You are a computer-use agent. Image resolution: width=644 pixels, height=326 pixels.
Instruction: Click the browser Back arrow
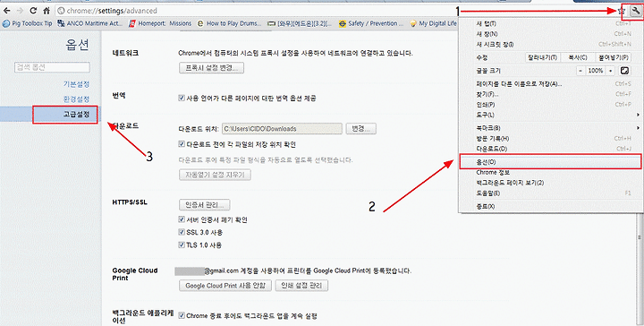click(x=7, y=11)
